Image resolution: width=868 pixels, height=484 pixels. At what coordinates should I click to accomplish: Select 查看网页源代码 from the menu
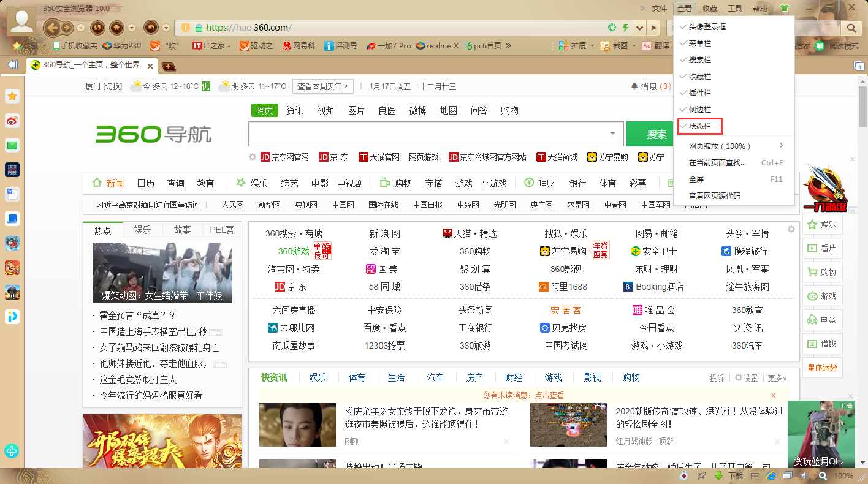[715, 196]
